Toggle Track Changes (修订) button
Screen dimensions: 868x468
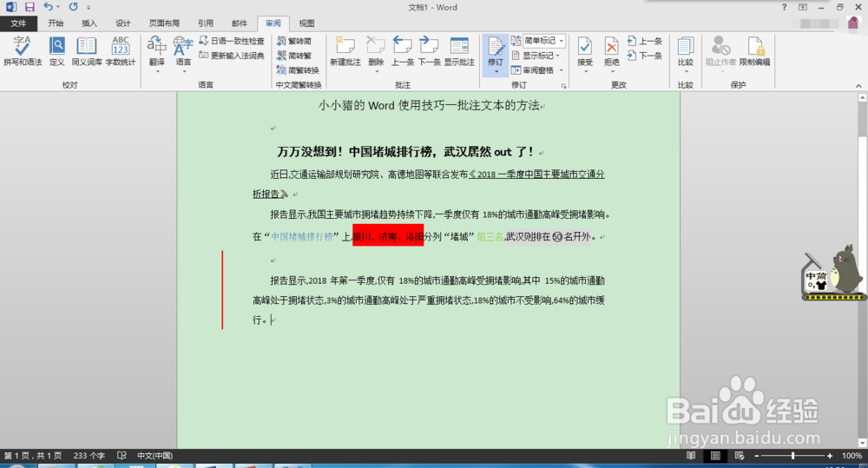click(x=496, y=55)
